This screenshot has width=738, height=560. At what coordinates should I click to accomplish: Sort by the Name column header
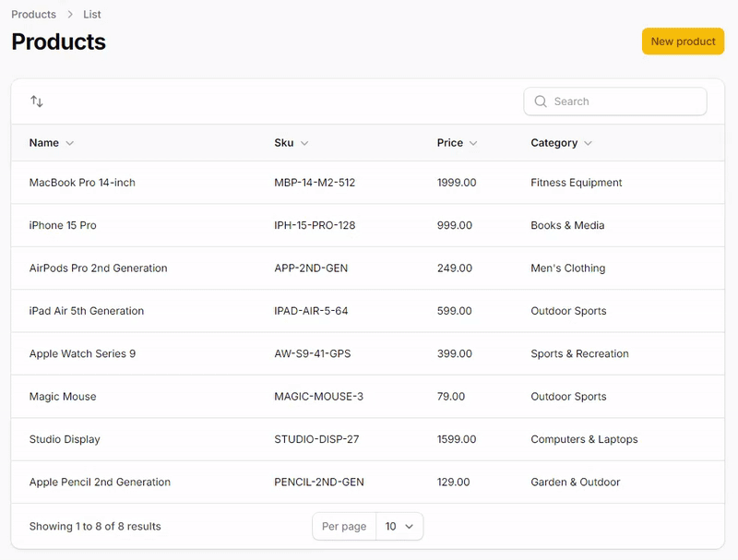(52, 143)
